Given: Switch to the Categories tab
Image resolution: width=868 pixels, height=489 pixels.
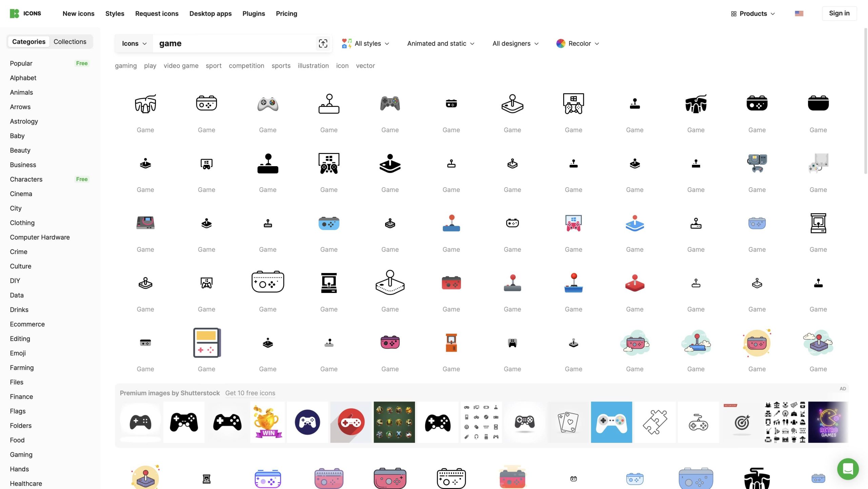Looking at the screenshot, I should point(29,42).
